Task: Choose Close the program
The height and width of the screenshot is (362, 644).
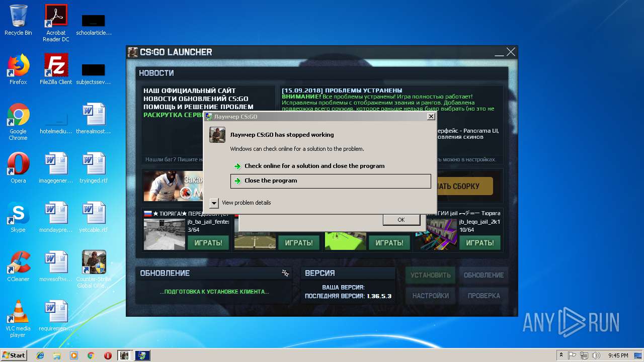Action: click(x=331, y=181)
